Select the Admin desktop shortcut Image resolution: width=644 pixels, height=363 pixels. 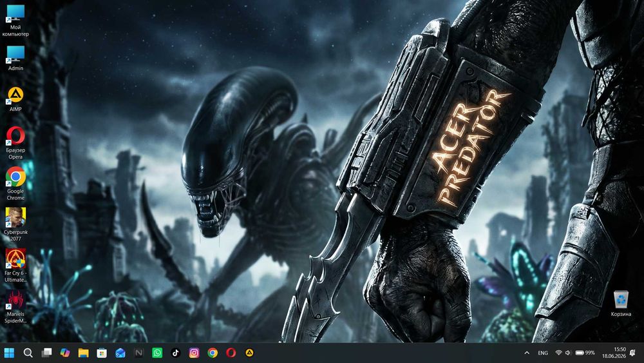point(15,58)
